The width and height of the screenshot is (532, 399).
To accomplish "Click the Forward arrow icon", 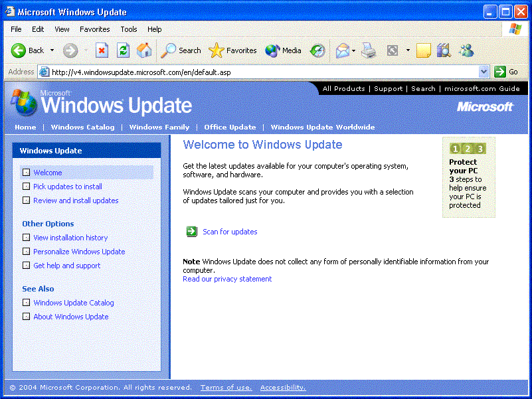I will pos(70,50).
